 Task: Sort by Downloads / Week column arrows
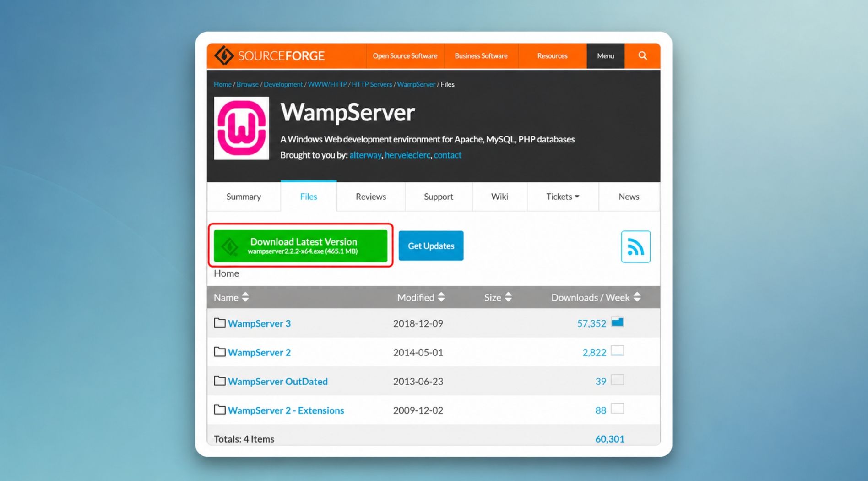[x=637, y=297]
